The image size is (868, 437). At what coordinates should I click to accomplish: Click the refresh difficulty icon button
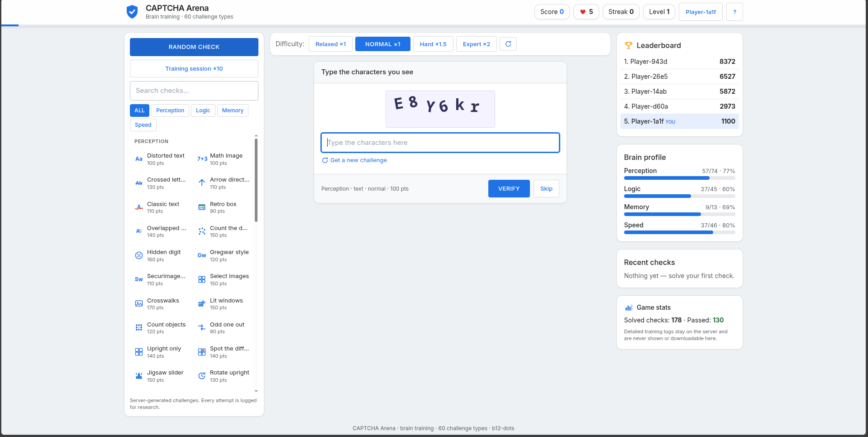coord(508,44)
